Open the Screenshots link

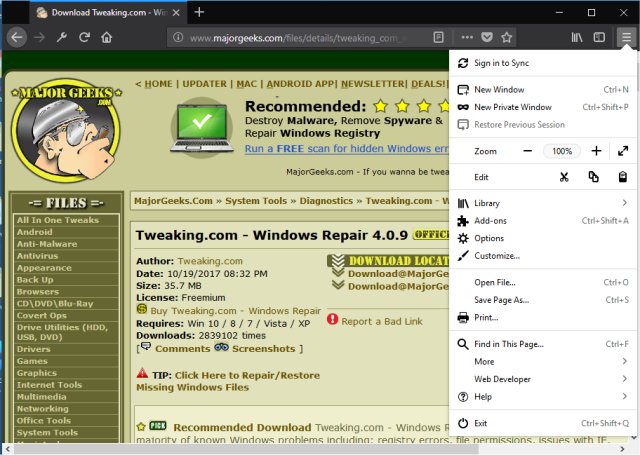pos(264,349)
